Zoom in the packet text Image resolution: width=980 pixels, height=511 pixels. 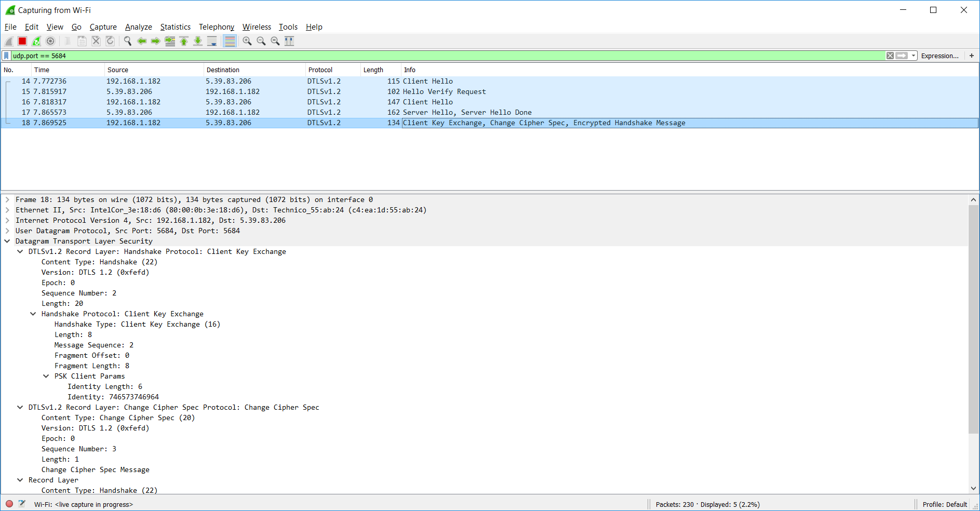click(x=247, y=41)
